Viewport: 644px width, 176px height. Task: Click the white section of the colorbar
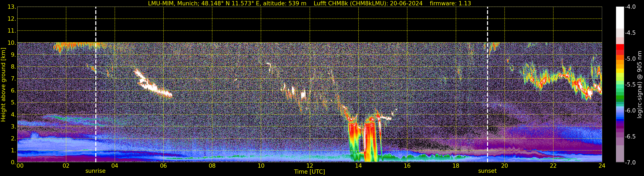pyautogui.click(x=620, y=17)
